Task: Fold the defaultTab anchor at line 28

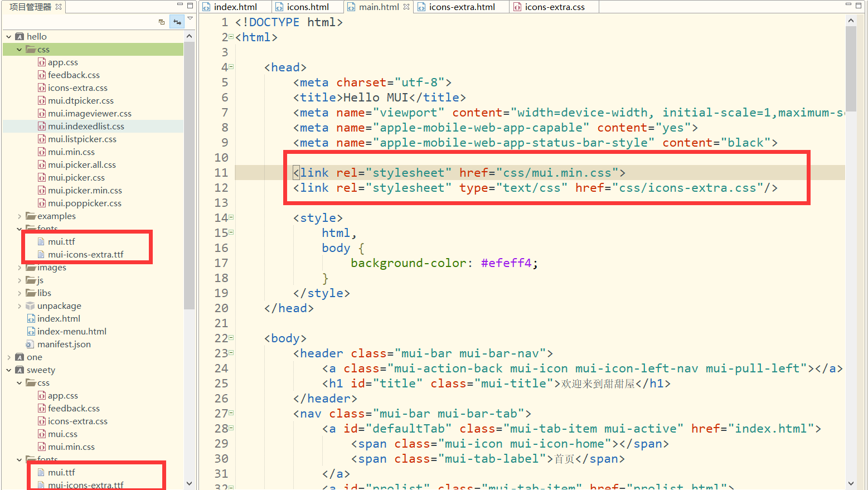Action: point(231,428)
